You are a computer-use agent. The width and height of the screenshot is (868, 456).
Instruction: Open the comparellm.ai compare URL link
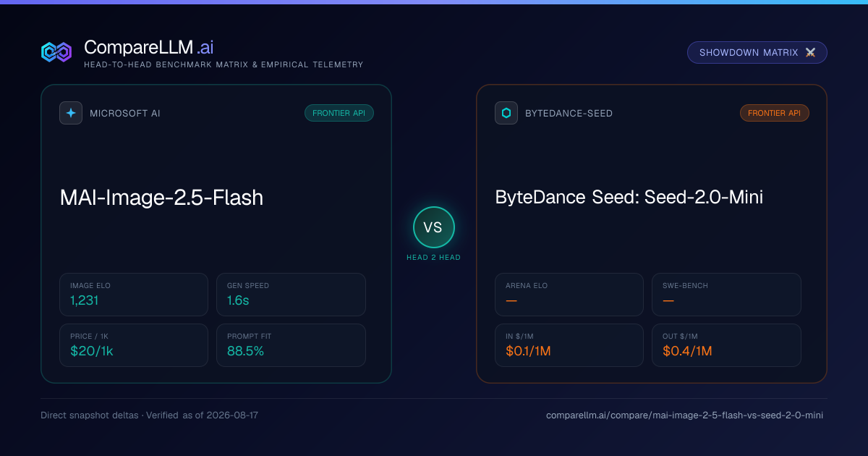(684, 415)
